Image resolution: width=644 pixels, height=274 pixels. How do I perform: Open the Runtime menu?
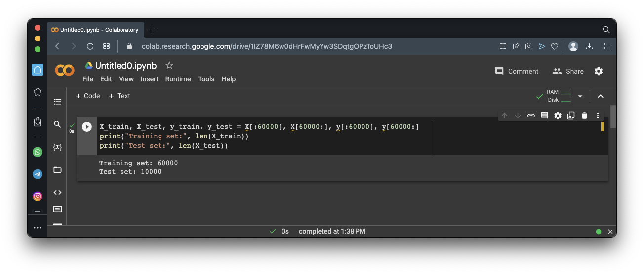point(178,79)
